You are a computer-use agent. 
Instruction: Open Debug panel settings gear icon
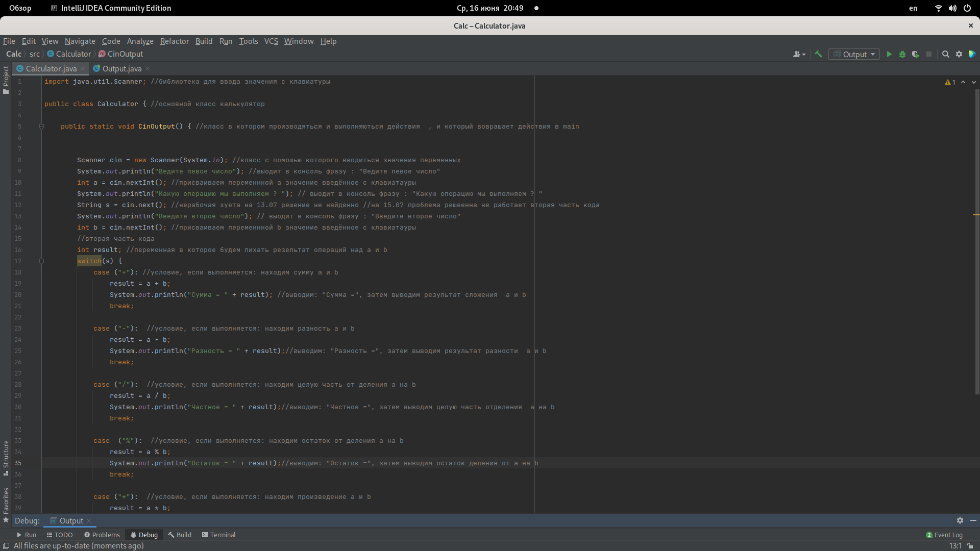click(x=960, y=520)
